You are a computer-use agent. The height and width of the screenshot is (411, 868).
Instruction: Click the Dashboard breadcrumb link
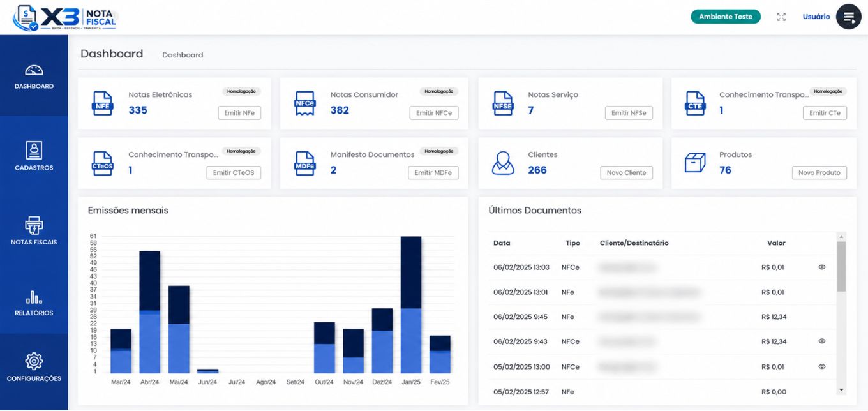(183, 55)
